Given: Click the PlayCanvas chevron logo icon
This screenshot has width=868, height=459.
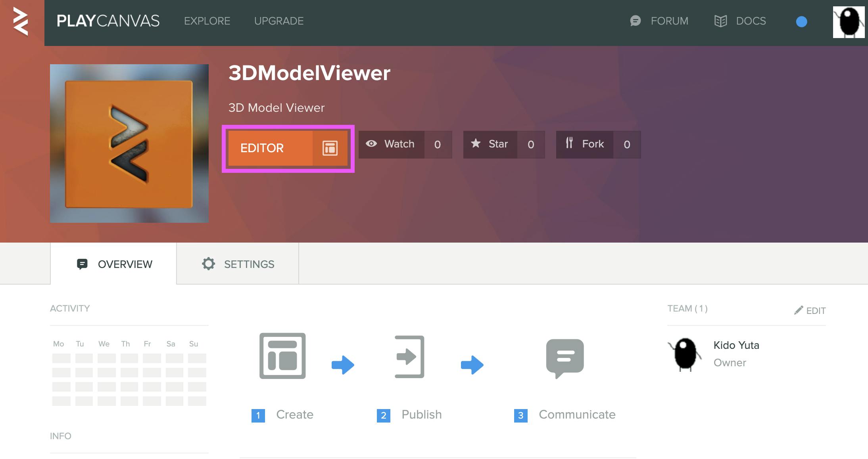Looking at the screenshot, I should pos(21,22).
